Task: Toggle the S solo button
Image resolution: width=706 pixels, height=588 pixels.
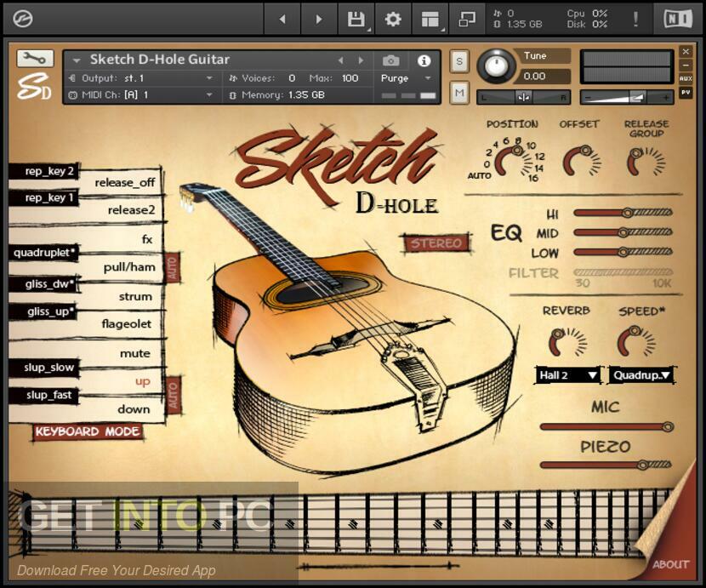Action: point(459,61)
